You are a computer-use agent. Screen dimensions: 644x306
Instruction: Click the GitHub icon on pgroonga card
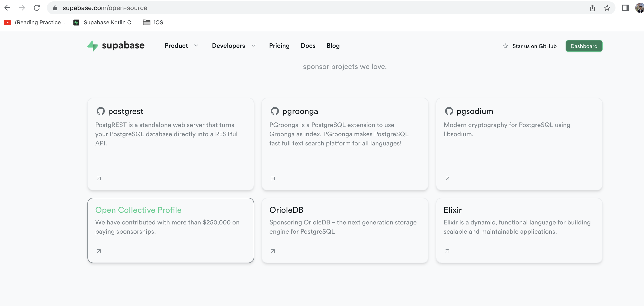pyautogui.click(x=274, y=111)
